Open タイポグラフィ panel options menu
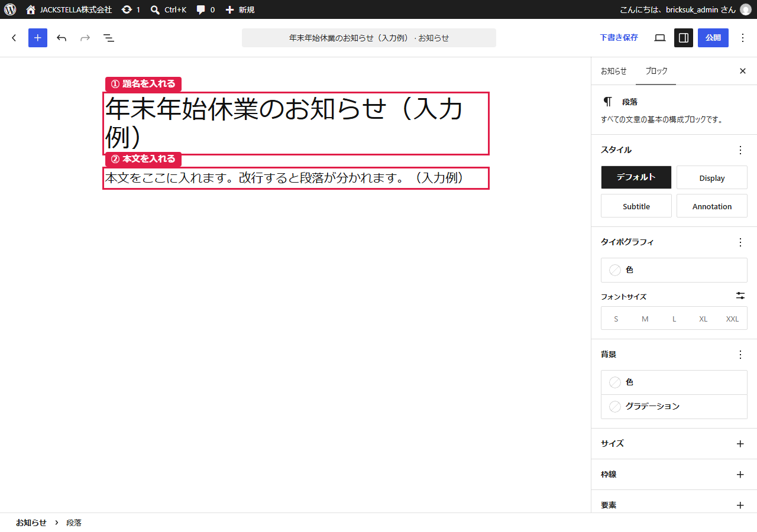Viewport: 757px width, 532px height. pyautogui.click(x=740, y=242)
